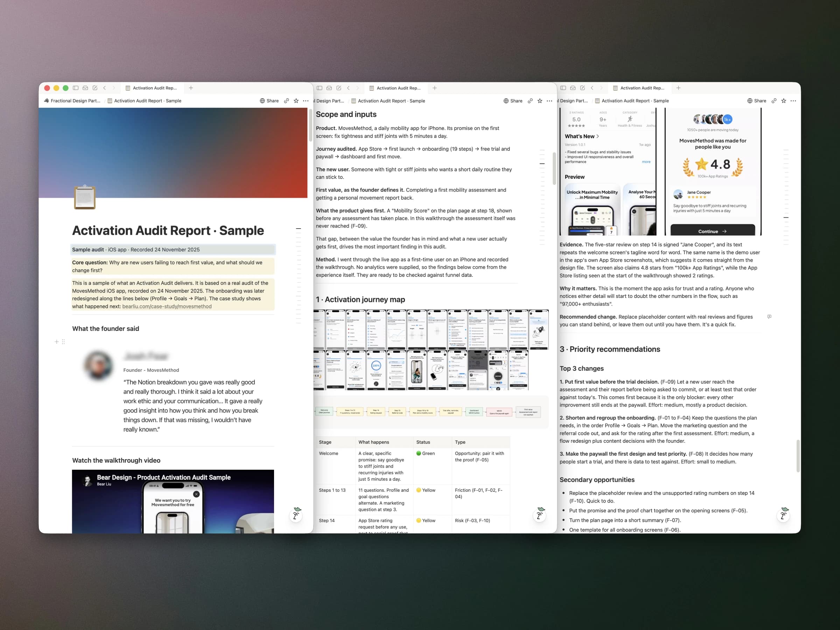Open the left window's three-dot page menu

click(x=306, y=101)
